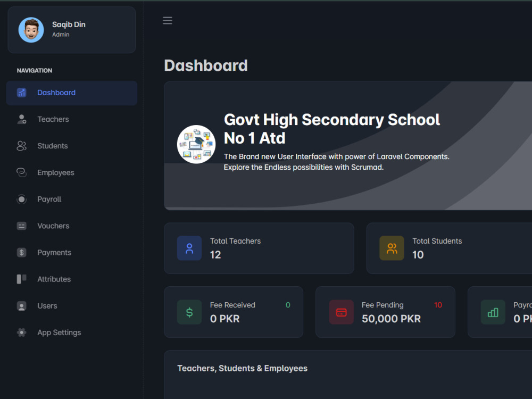The image size is (532, 399).
Task: Click the Students group icon in sidebar
Action: pyautogui.click(x=21, y=146)
